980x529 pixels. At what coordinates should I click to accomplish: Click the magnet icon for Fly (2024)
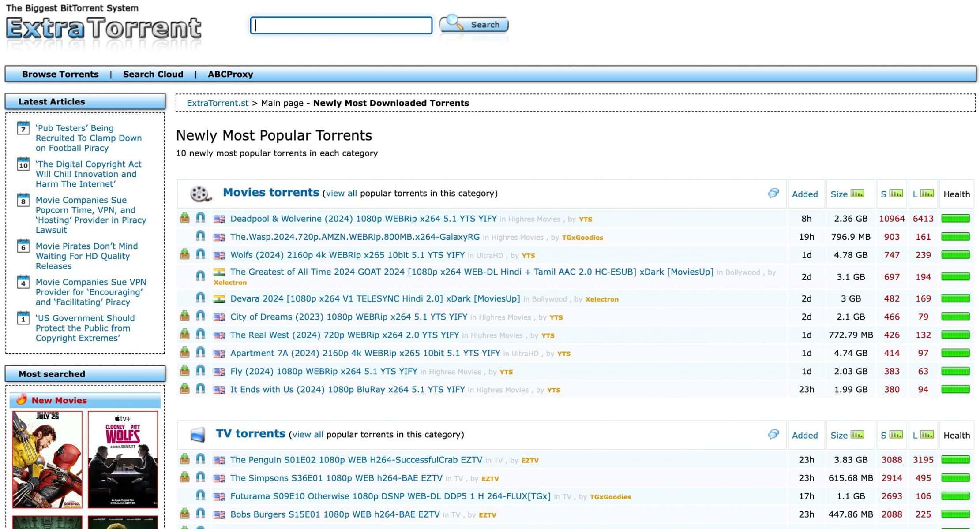pos(200,371)
